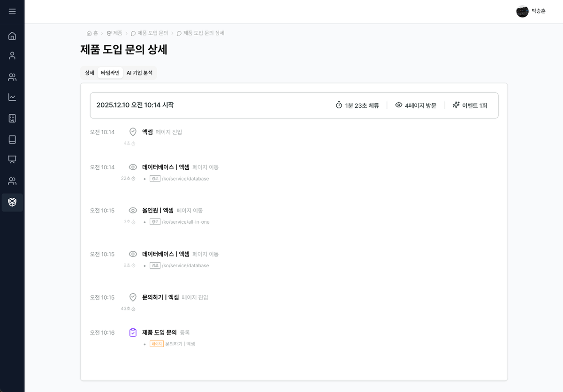563x392 pixels.
Task: Select the single-person profile icon in sidebar
Action: (x=12, y=55)
